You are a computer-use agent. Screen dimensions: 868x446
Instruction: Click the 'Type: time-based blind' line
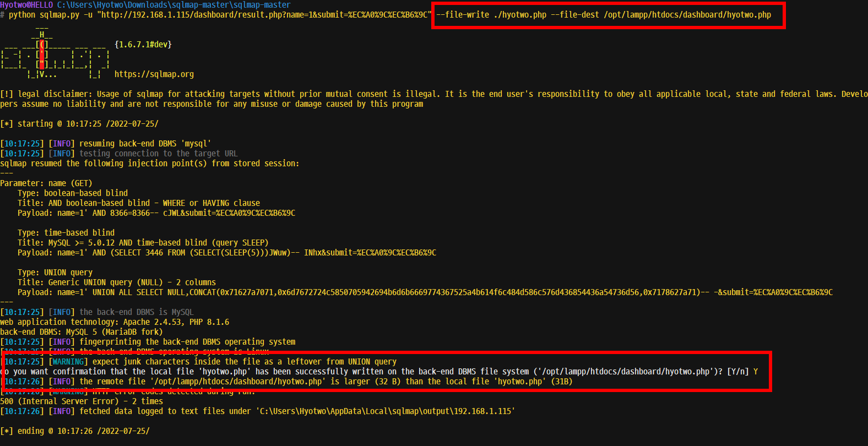click(66, 233)
